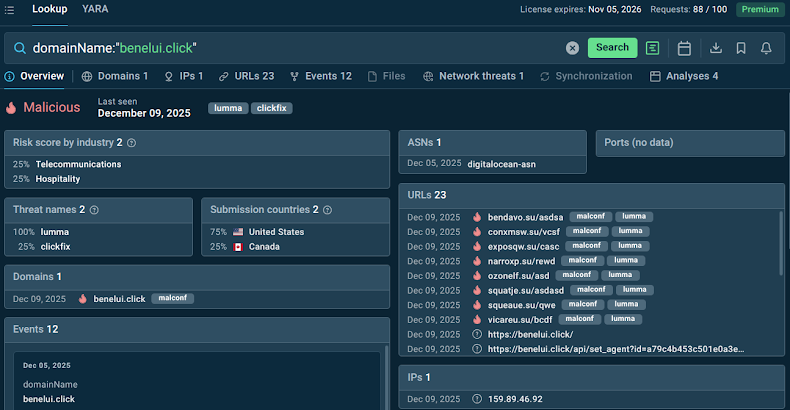Image resolution: width=790 pixels, height=410 pixels.
Task: Click benelui.click value in Events card
Action: [49, 399]
